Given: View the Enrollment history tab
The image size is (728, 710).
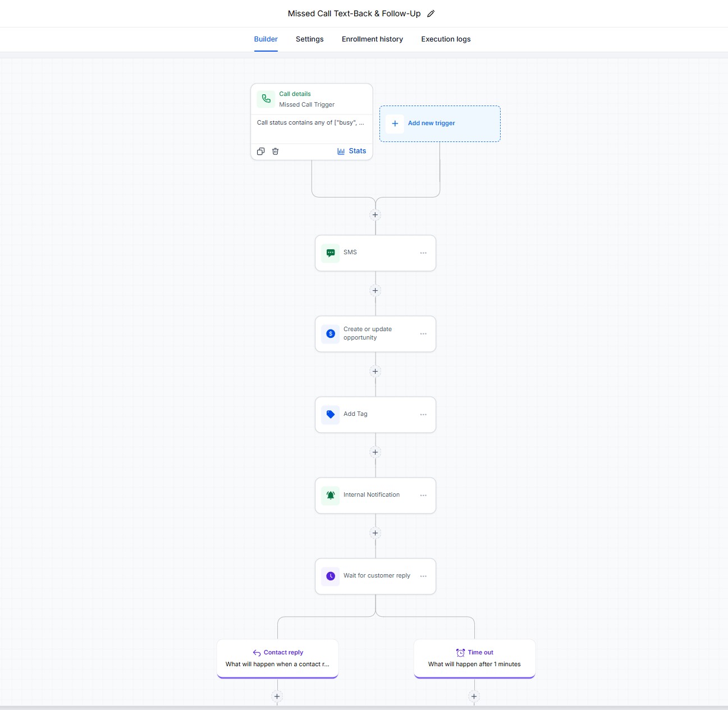Looking at the screenshot, I should click(372, 39).
